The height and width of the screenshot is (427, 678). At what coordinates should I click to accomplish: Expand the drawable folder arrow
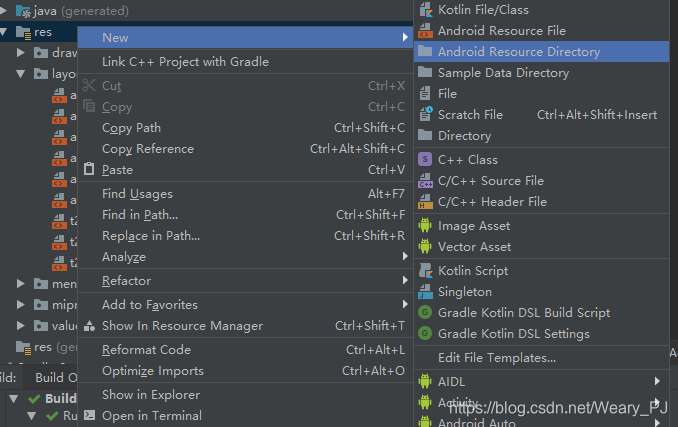coord(20,53)
